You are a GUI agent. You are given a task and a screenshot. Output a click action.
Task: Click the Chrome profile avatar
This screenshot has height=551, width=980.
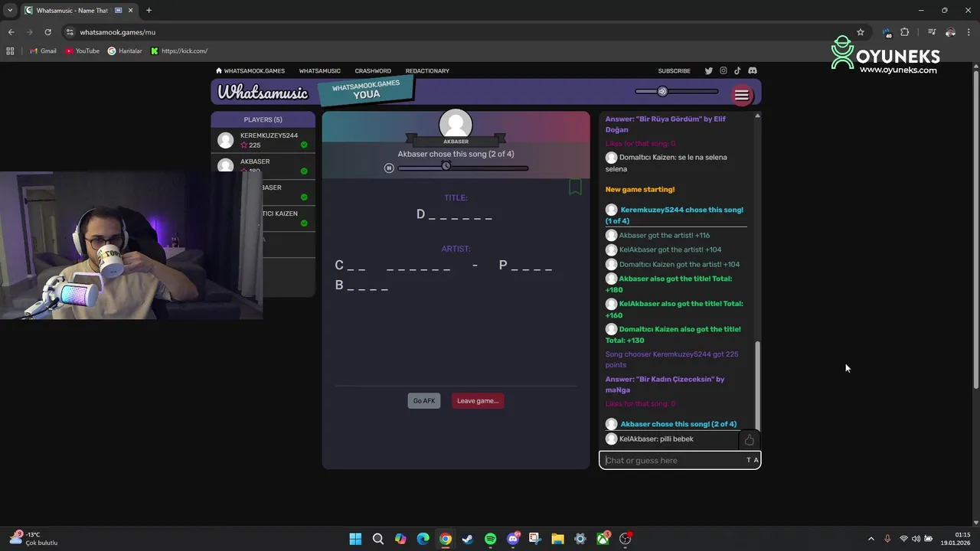(x=950, y=32)
